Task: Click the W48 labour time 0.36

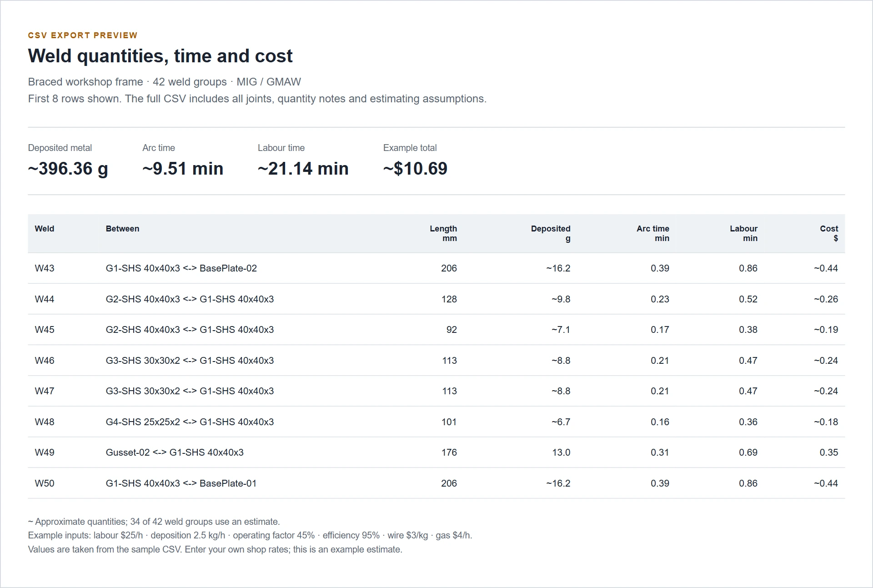Action: tap(748, 422)
